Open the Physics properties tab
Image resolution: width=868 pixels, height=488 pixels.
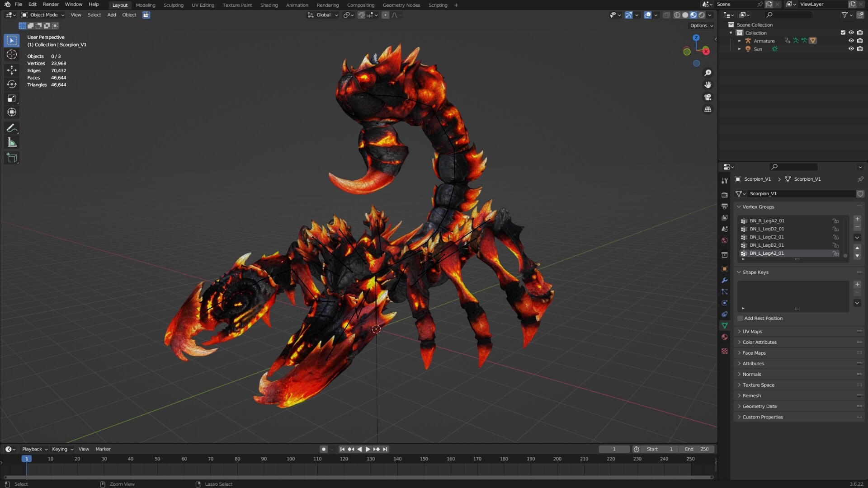coord(725,303)
